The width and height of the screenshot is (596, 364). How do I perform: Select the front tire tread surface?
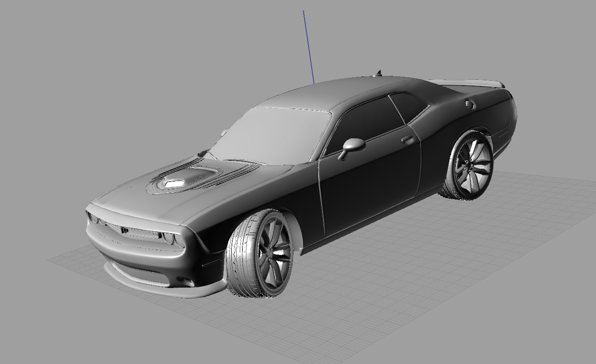(241, 254)
